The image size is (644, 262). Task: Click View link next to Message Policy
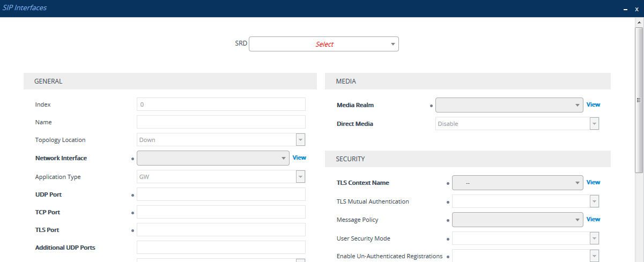[593, 219]
